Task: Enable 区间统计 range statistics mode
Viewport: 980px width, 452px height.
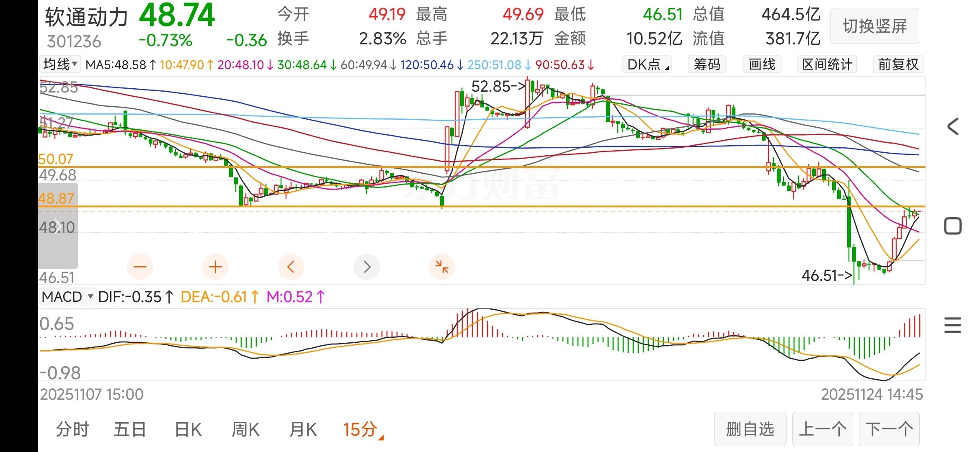Action: (827, 64)
